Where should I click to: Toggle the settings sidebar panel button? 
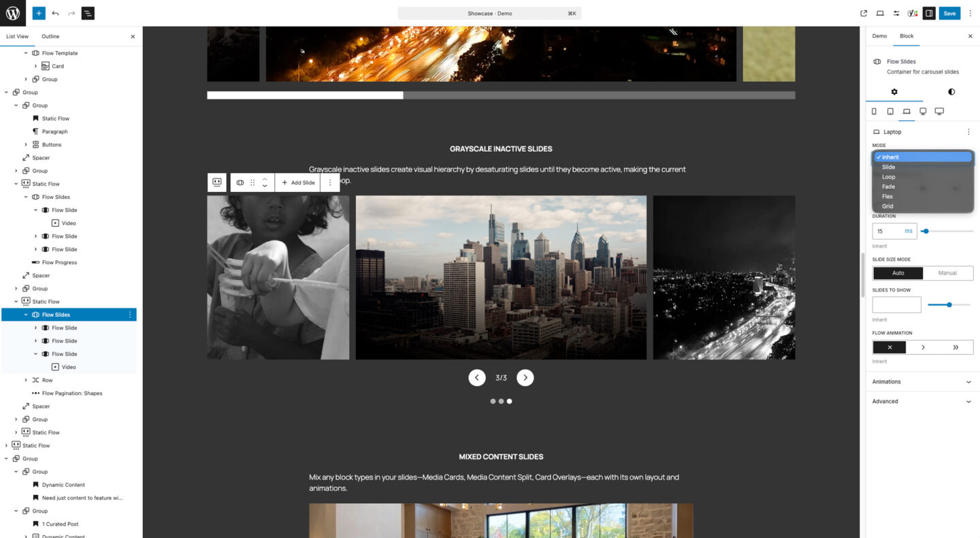click(x=929, y=13)
